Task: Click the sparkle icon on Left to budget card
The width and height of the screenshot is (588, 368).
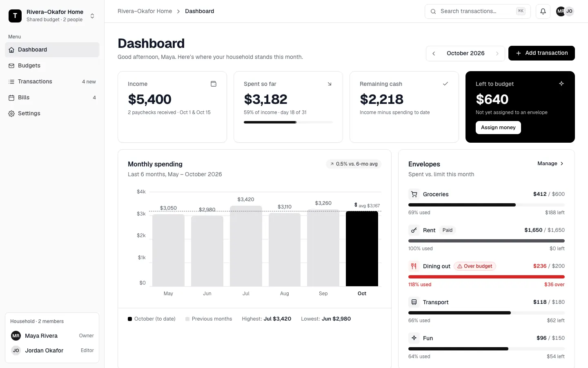Action: pyautogui.click(x=561, y=83)
